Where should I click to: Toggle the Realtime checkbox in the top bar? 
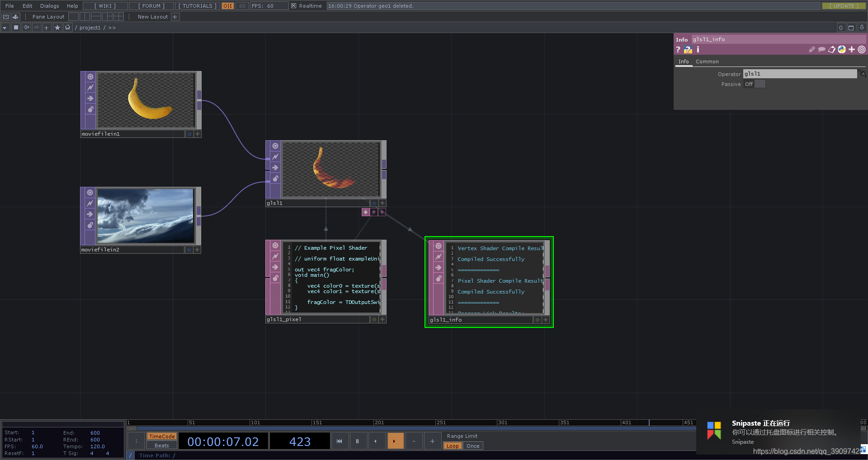294,6
